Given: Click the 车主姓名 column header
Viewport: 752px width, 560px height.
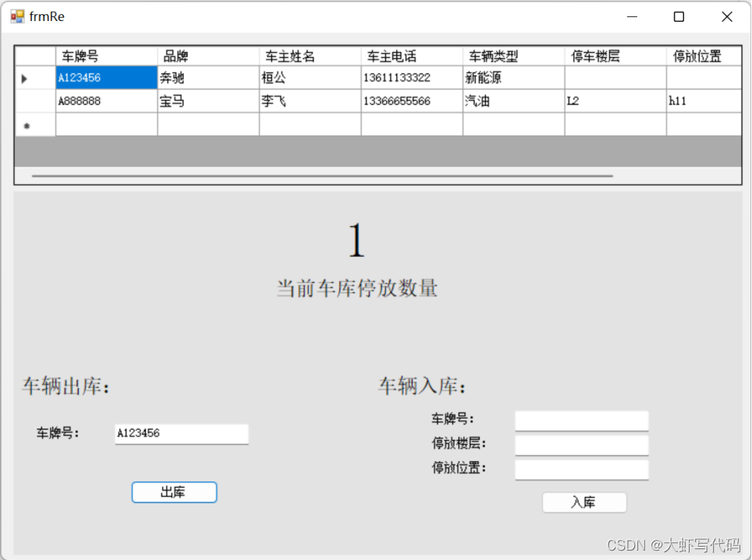Looking at the screenshot, I should click(310, 56).
